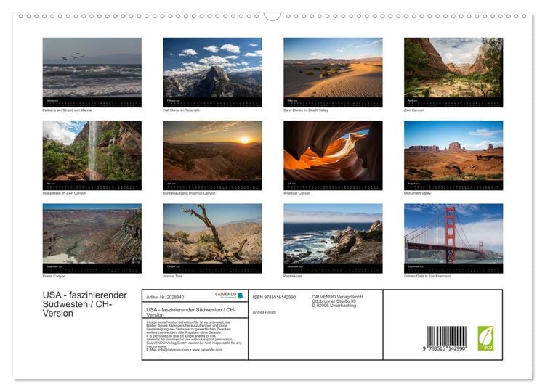Click 'Artikel-Nr. 2028940' text
Viewport: 545px width, 392px height.
(165, 297)
